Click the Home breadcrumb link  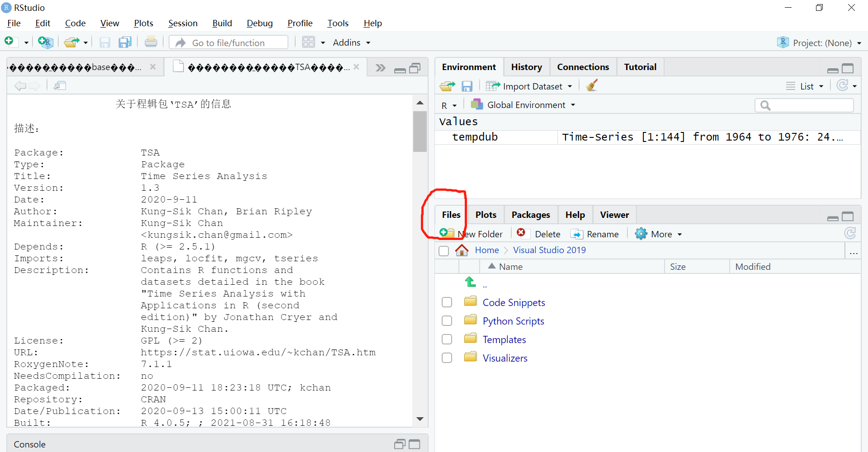487,250
